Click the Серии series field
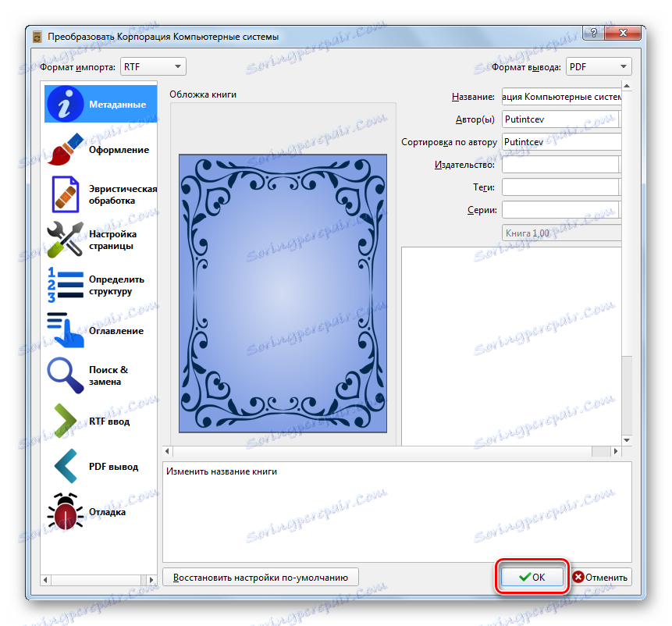Viewport: 672px width, 626px height. 560,210
